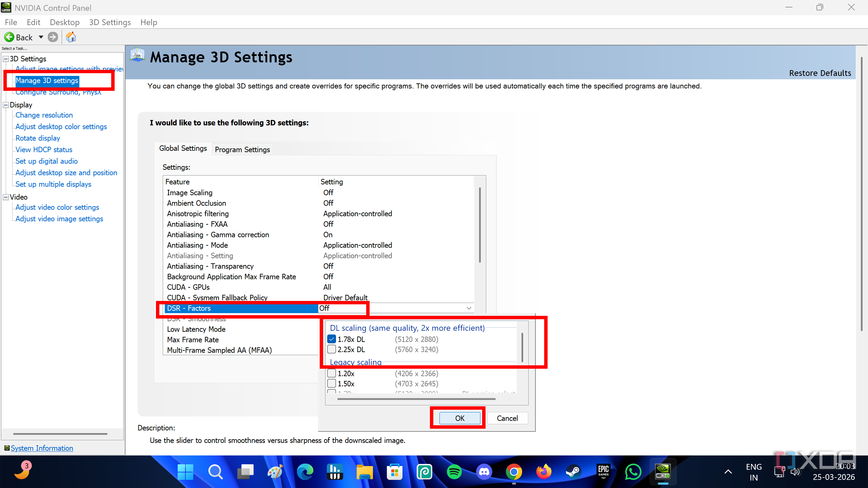Check the 1.50x legacy scaling box
The image size is (868, 488).
coord(332,383)
